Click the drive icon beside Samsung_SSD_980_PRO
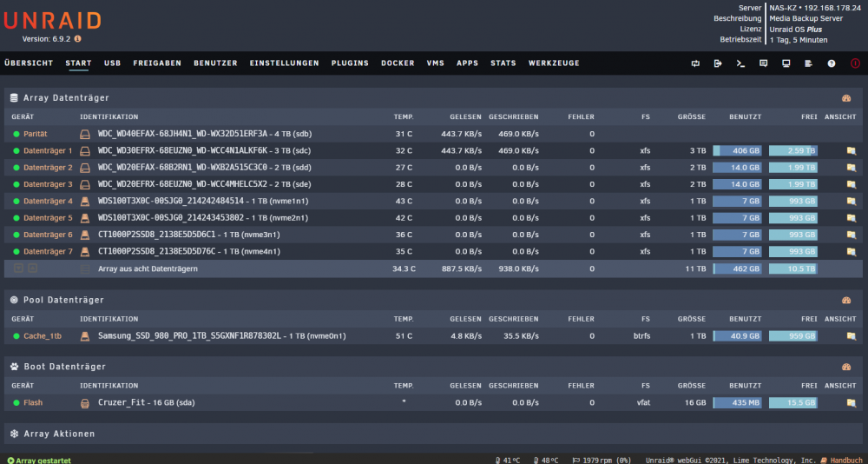Screen dimensions: 868x464 click(x=85, y=336)
